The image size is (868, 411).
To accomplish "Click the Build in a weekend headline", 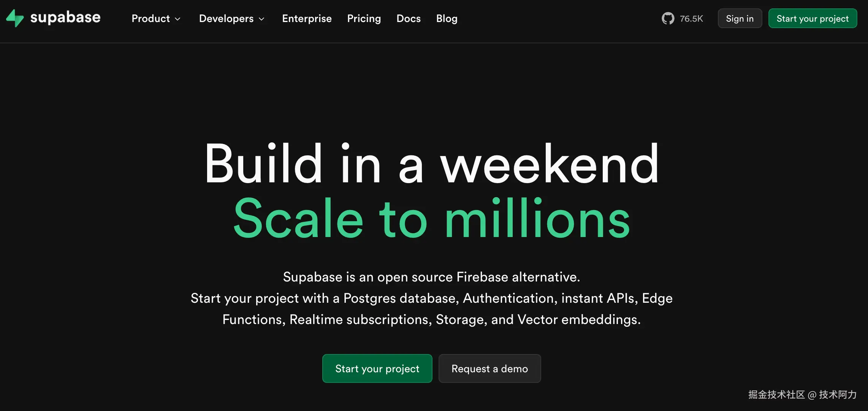I will point(432,164).
